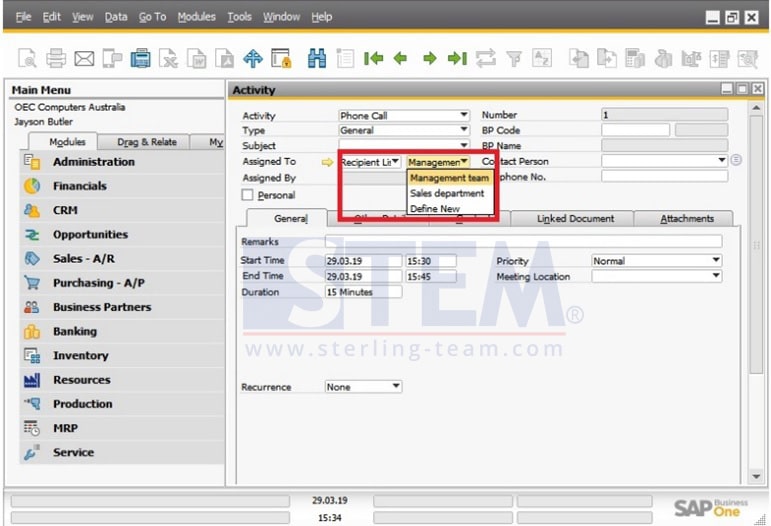Click the Export to PDF icon
The height and width of the screenshot is (526, 771).
coord(225,58)
